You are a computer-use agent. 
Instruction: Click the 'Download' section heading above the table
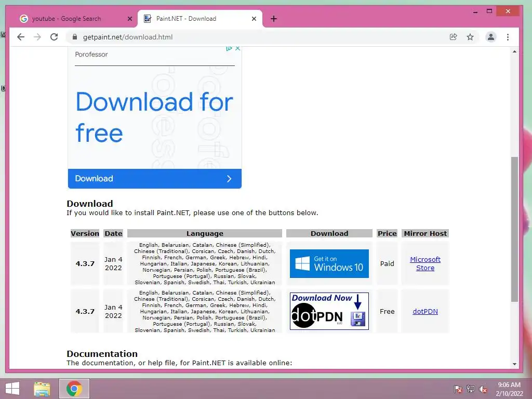coord(90,204)
